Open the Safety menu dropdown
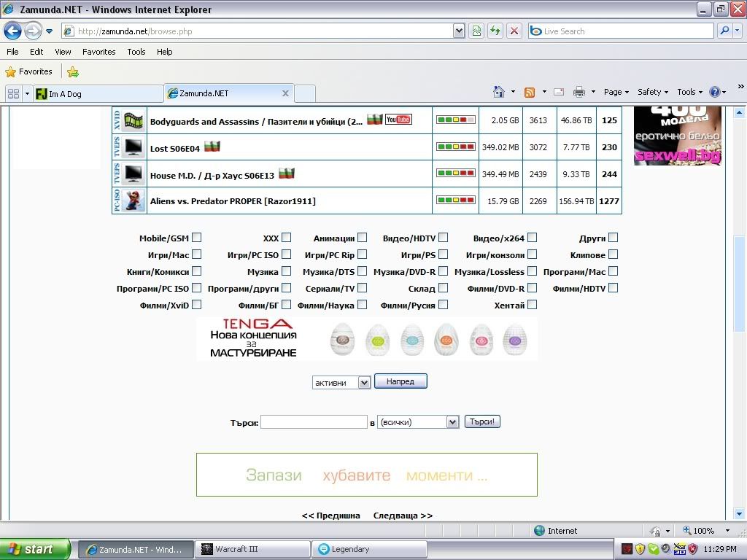Viewport: 747px width, 560px height. point(653,92)
